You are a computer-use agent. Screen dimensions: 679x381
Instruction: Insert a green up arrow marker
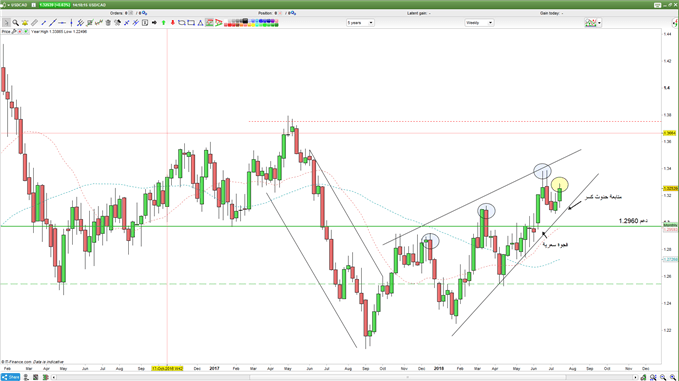(x=164, y=23)
